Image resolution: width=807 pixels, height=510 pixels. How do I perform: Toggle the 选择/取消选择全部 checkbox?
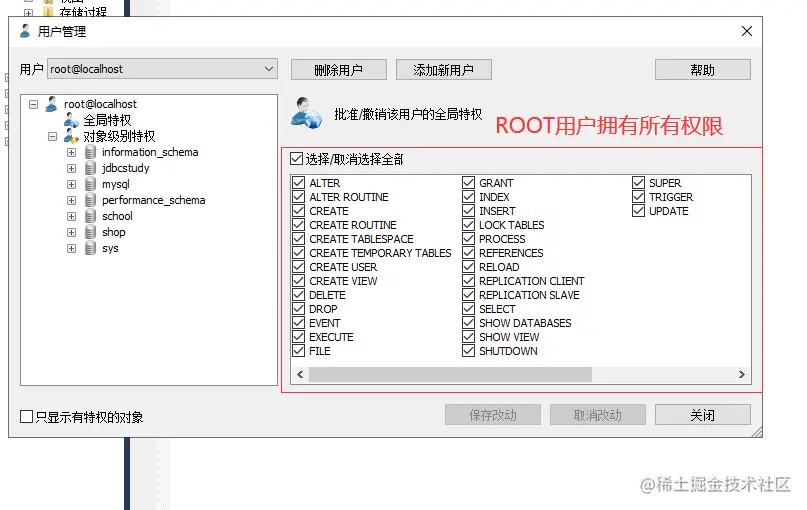click(296, 159)
